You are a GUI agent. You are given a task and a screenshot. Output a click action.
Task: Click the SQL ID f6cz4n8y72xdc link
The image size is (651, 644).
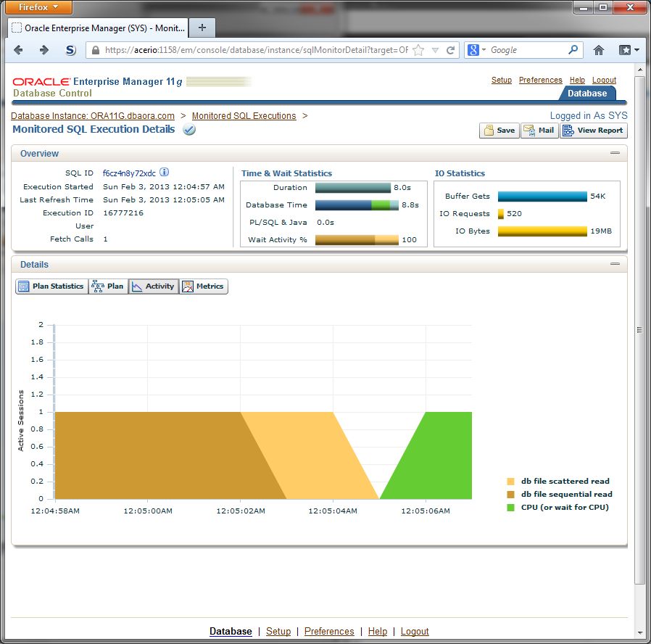click(129, 173)
